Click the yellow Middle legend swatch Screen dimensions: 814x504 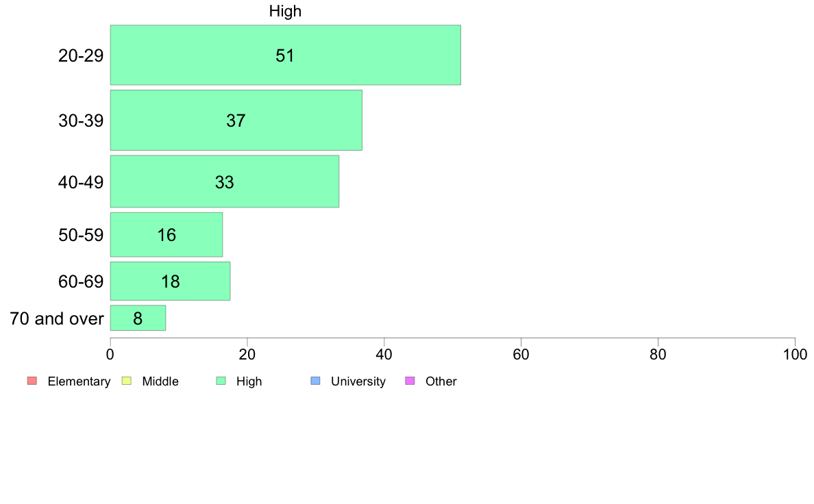[126, 381]
